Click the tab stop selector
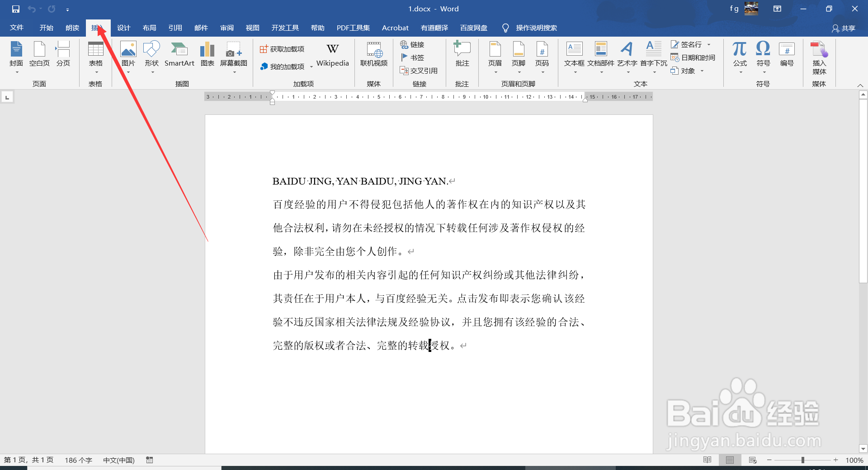 (7, 97)
